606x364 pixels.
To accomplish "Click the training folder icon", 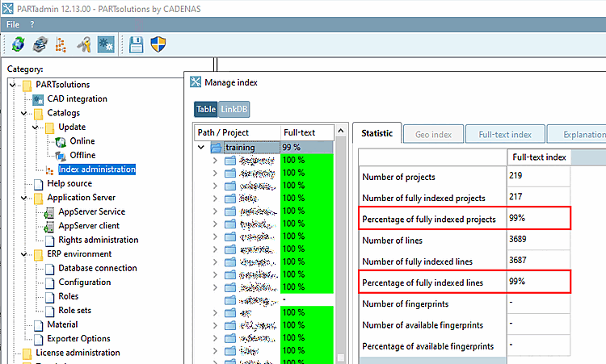I will click(217, 148).
